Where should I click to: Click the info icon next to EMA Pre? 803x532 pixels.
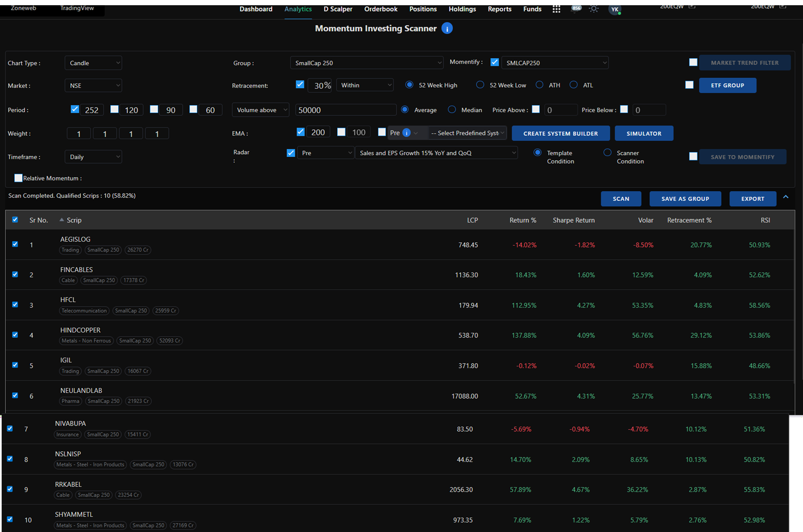(406, 133)
